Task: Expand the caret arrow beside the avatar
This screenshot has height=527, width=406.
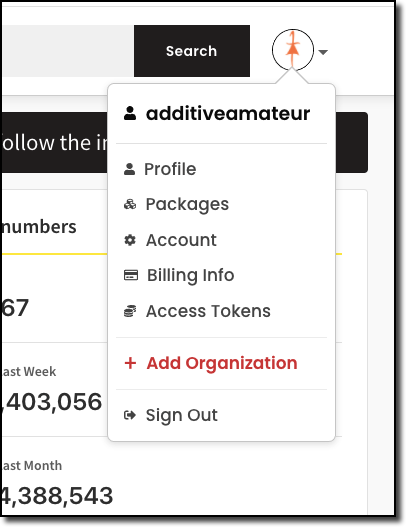Action: click(x=323, y=52)
